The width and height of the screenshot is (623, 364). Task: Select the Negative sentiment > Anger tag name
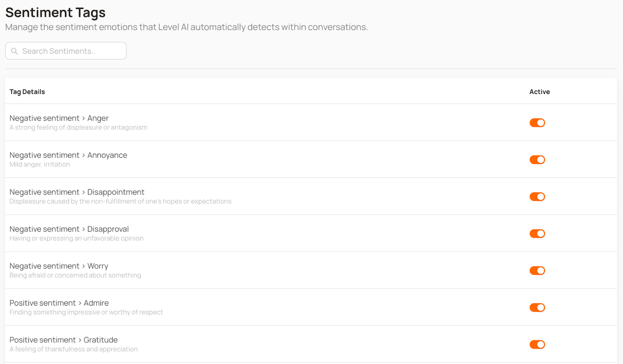coord(59,118)
